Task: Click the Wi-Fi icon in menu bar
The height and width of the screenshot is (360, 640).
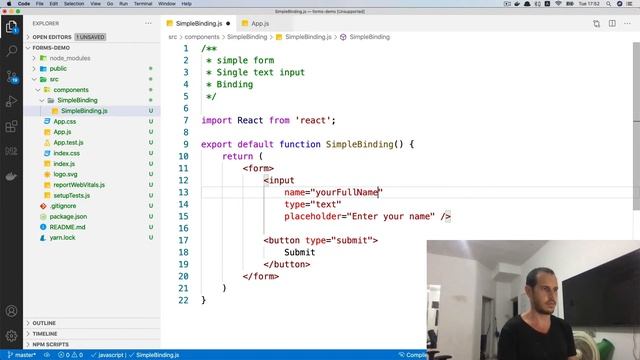Action: coord(559,4)
